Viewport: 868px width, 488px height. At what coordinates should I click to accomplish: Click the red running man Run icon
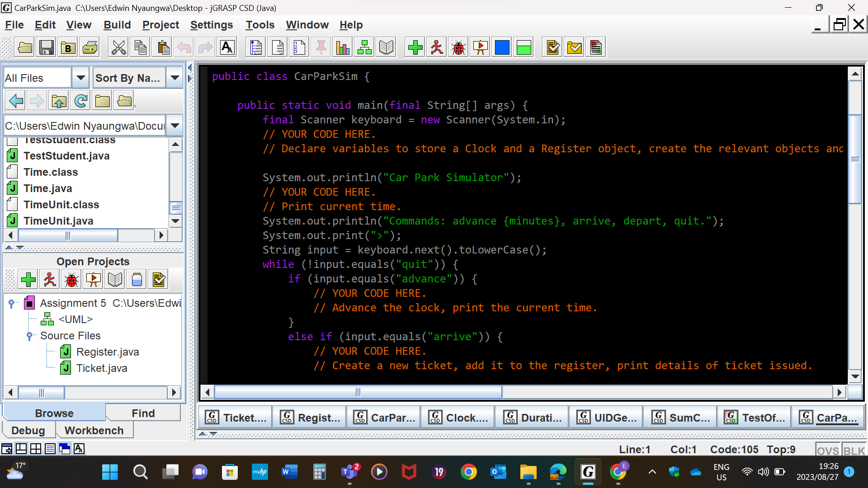pos(437,47)
